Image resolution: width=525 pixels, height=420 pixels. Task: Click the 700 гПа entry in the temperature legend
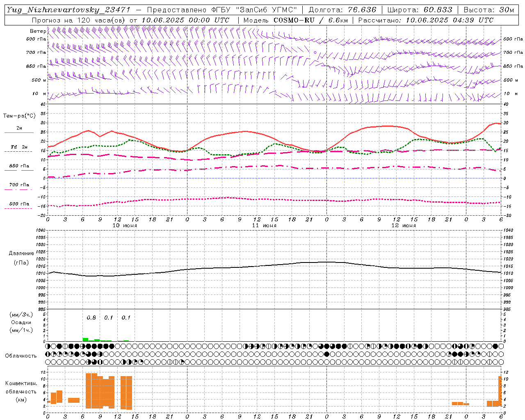tap(19, 185)
